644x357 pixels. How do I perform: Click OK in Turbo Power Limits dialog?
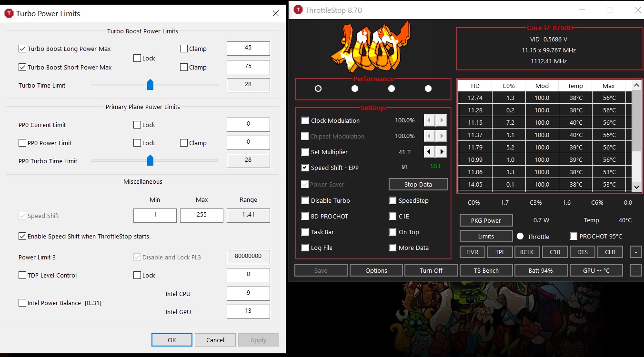pyautogui.click(x=172, y=340)
